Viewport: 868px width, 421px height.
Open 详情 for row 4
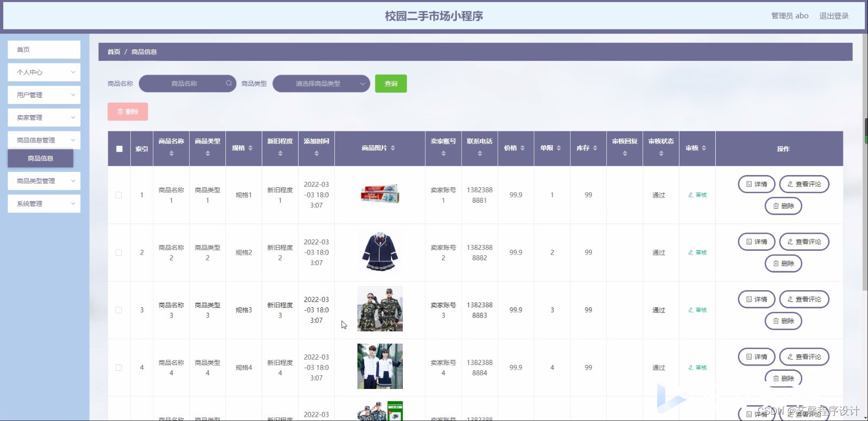coord(756,357)
